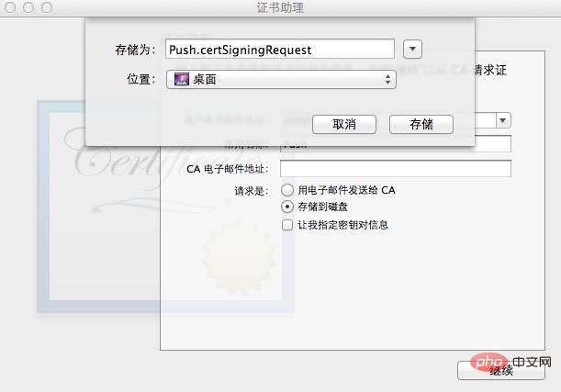Click the up-down stepper arrows on location popup
The width and height of the screenshot is (561, 392).
(387, 79)
